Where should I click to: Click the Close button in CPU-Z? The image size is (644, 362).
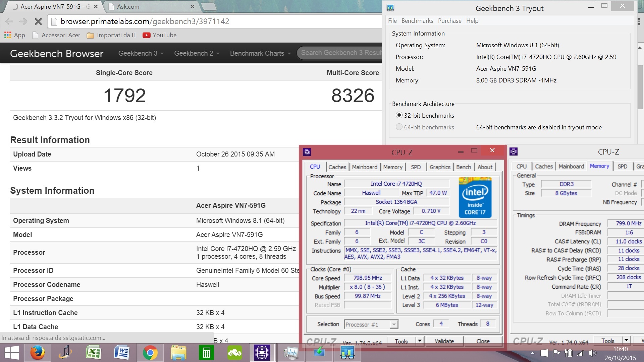483,341
